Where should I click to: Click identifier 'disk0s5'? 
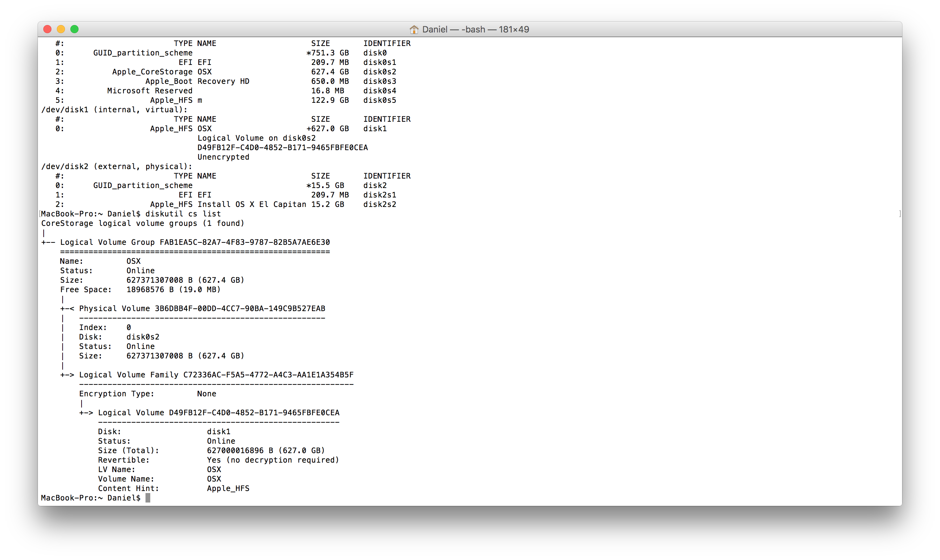click(x=380, y=100)
